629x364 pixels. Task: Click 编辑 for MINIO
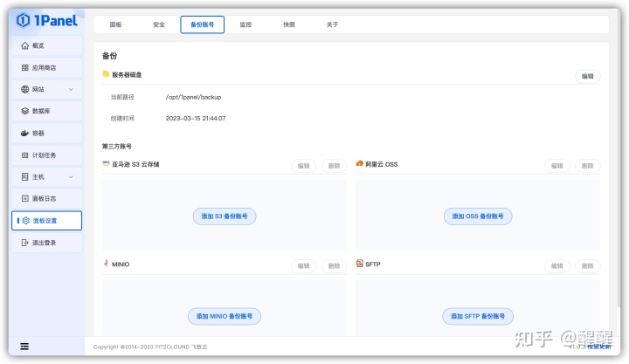(304, 265)
